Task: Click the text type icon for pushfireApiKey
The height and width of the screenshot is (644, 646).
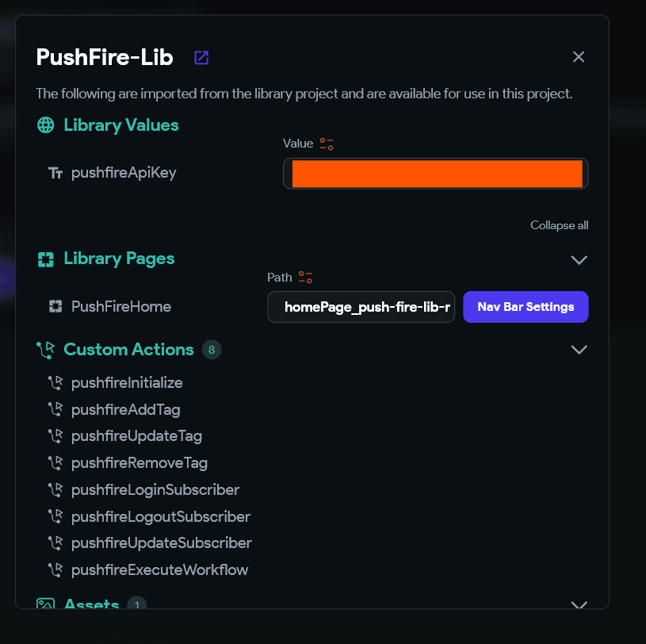Action: [55, 173]
